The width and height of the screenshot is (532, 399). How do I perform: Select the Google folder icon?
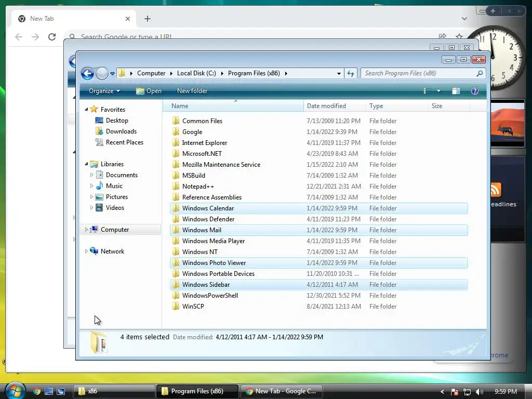pyautogui.click(x=176, y=131)
